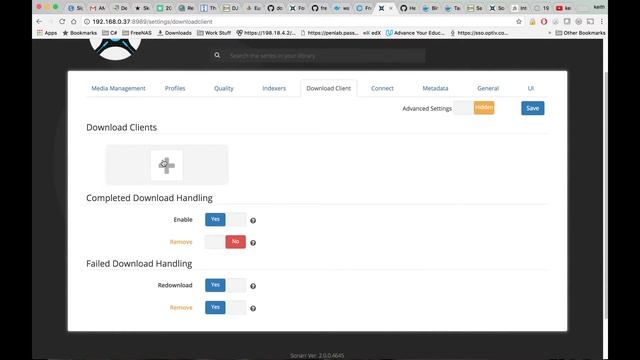
Task: Click the Opera-style red extension icon
Action: [x=544, y=22]
